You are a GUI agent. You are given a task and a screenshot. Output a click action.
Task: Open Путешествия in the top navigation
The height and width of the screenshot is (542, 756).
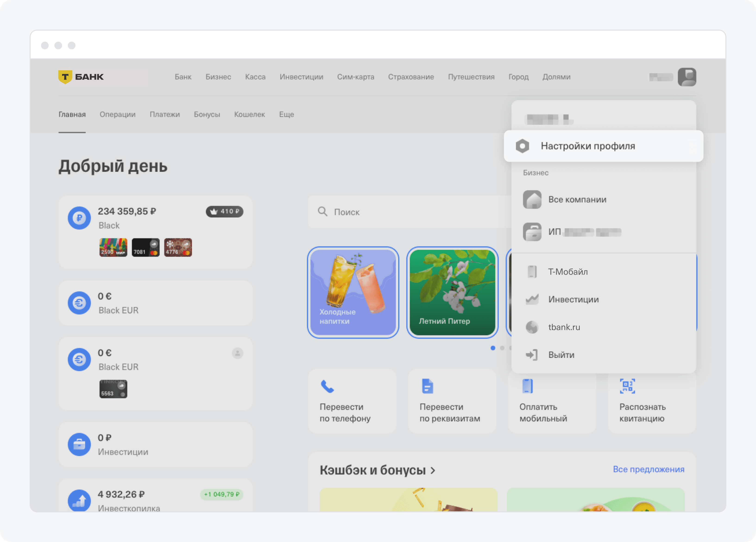pyautogui.click(x=471, y=77)
